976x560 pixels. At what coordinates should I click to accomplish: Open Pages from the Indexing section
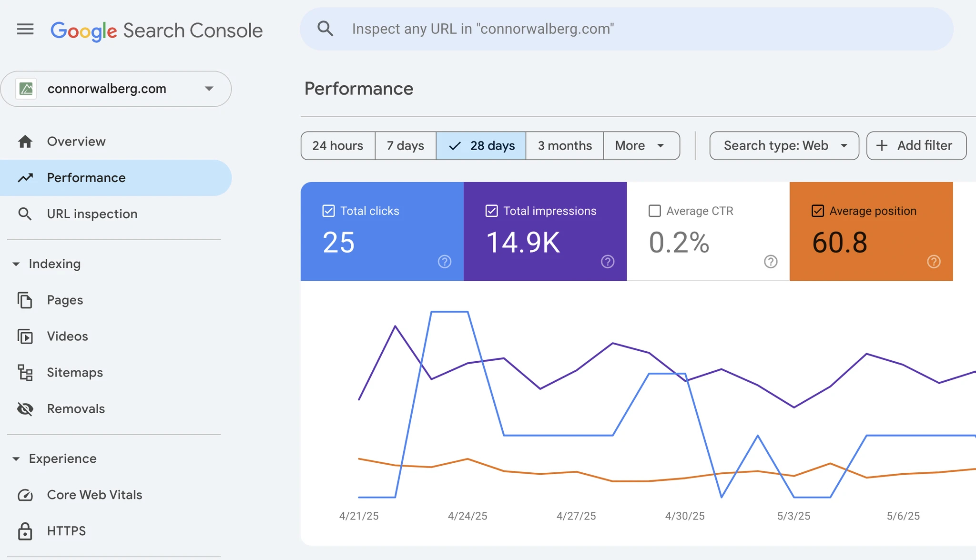(x=25, y=300)
